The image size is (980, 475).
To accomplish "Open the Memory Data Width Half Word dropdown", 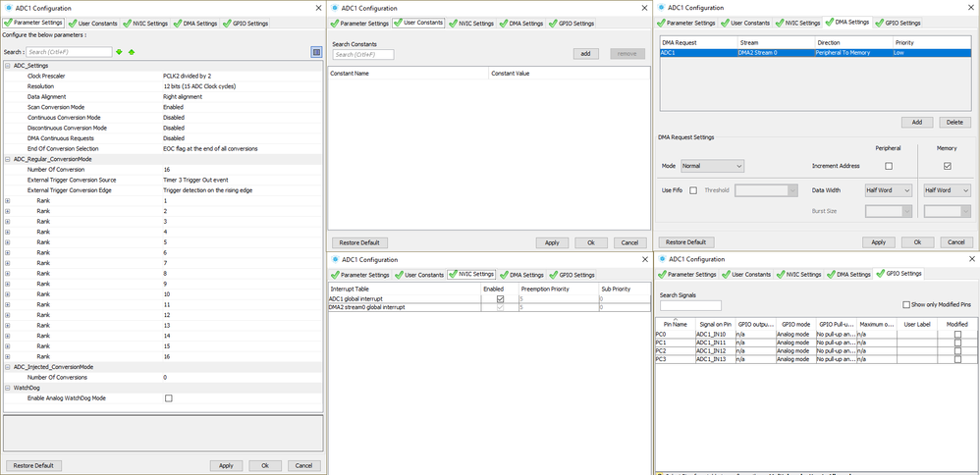I will pyautogui.click(x=947, y=190).
